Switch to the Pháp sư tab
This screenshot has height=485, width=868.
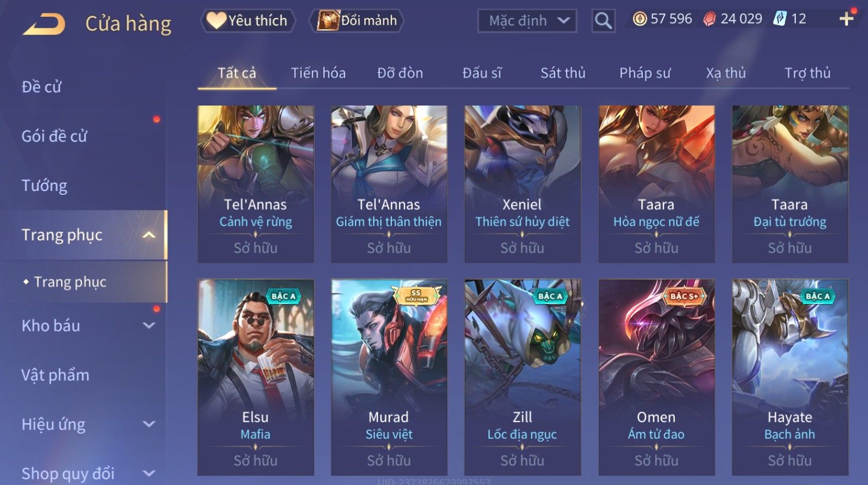coord(645,73)
